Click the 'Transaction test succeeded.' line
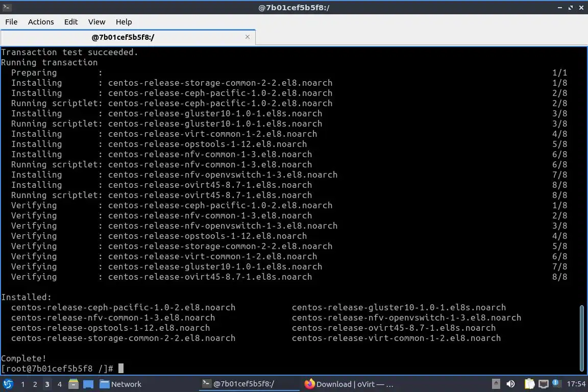The height and width of the screenshot is (392, 588). coord(70,52)
